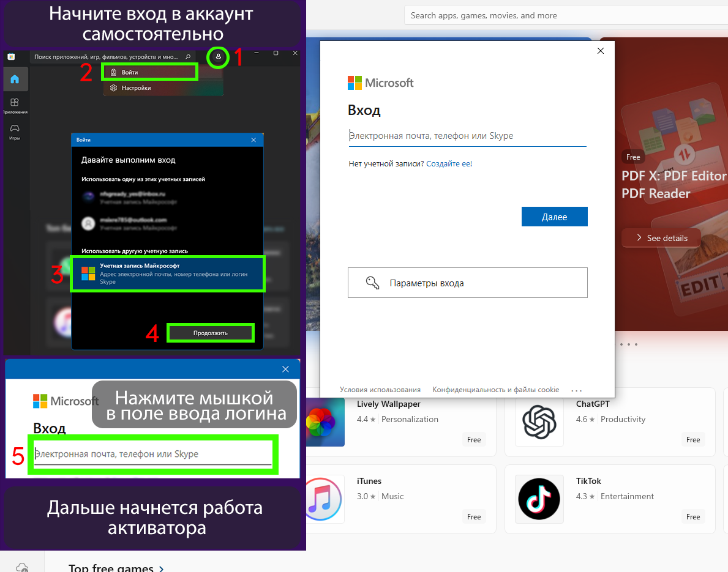This screenshot has width=728, height=572.
Task: Click 'See details' on PDF X banner
Action: point(661,238)
